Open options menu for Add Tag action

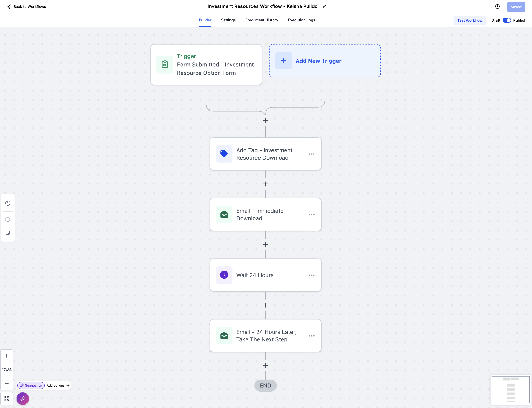(312, 154)
